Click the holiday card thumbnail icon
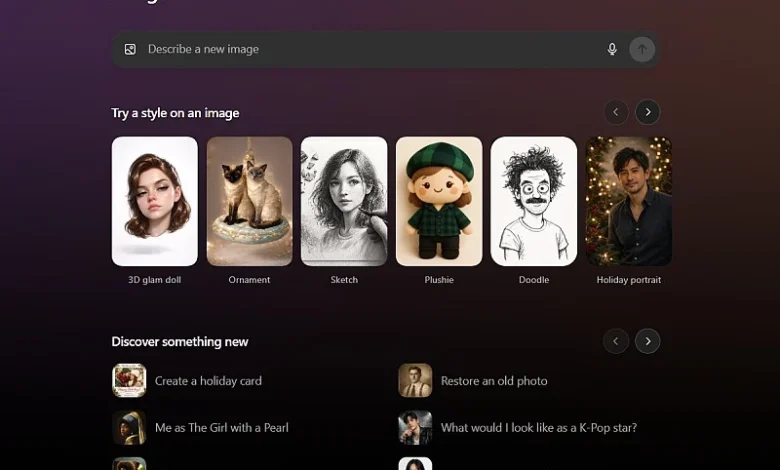 [129, 381]
